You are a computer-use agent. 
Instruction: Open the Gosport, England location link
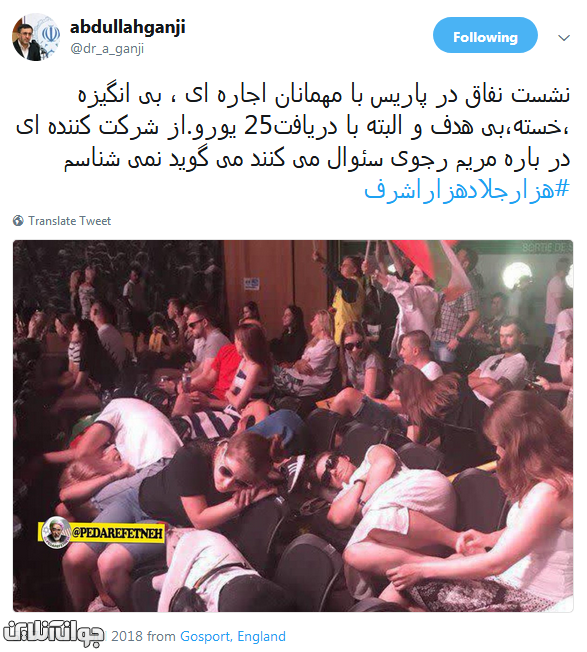pos(233,636)
